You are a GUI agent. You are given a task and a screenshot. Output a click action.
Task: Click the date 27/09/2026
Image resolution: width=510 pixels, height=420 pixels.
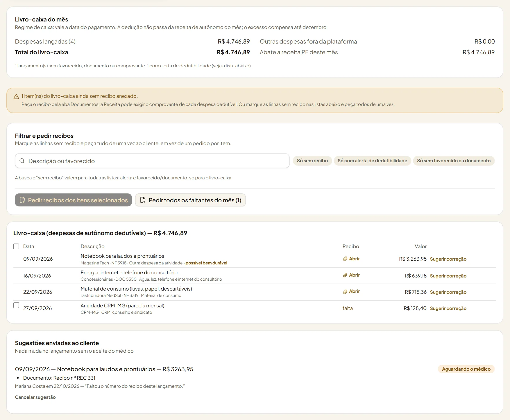tap(37, 308)
